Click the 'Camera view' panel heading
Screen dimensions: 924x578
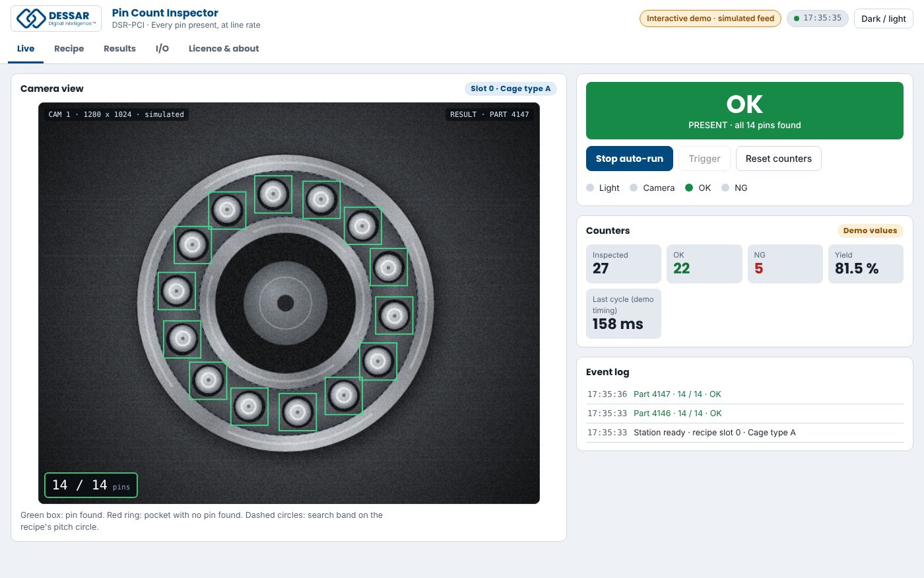point(52,89)
